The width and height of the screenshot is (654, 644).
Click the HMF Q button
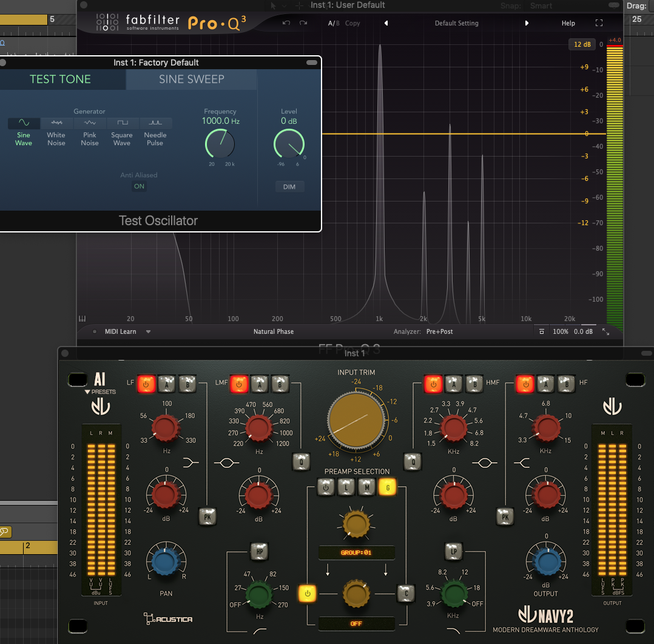(x=413, y=462)
